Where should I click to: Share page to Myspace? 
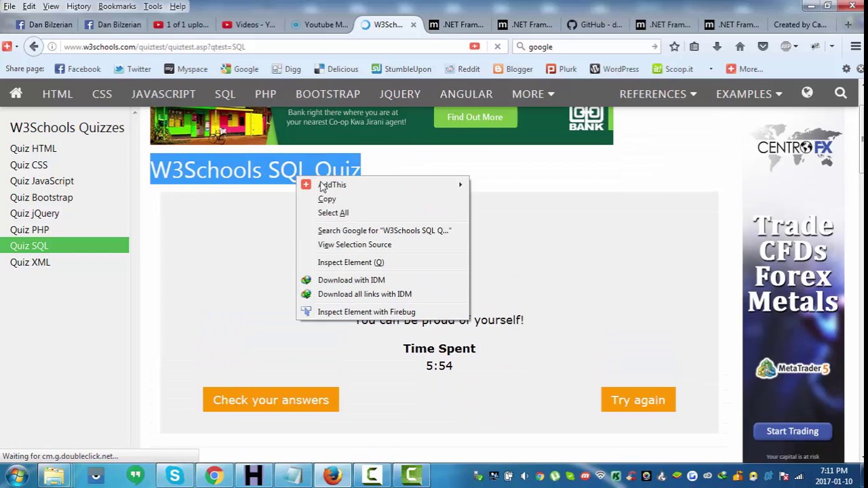(x=185, y=69)
